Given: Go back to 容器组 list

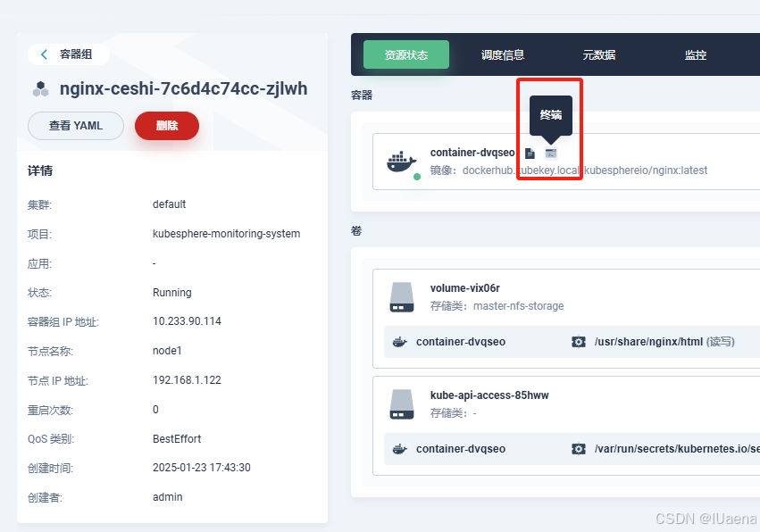Looking at the screenshot, I should click(69, 54).
